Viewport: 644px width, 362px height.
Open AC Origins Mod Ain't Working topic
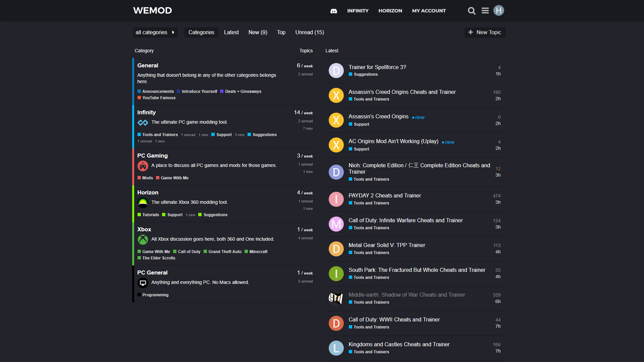click(393, 141)
